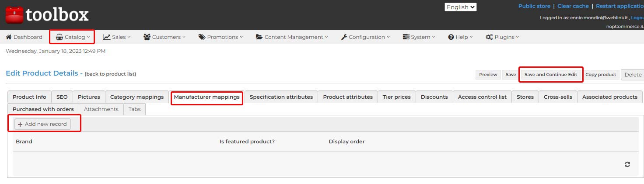Follow the back to product list link

tap(110, 74)
